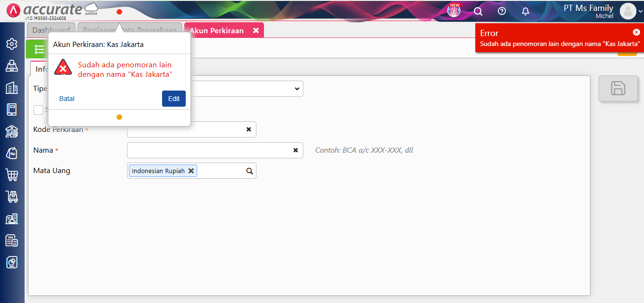
Task: Click the Batal link in popup
Action: [67, 99]
